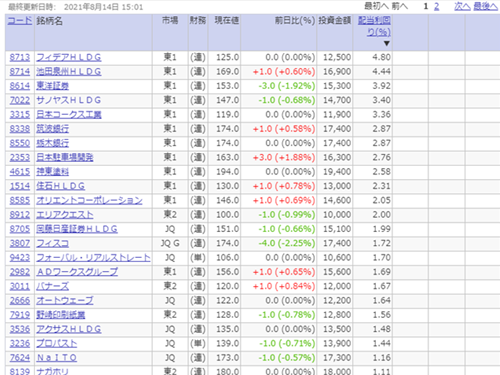Viewport: 500px width, 375px height.
Task: Open NaITO stock name link
Action: point(57,358)
